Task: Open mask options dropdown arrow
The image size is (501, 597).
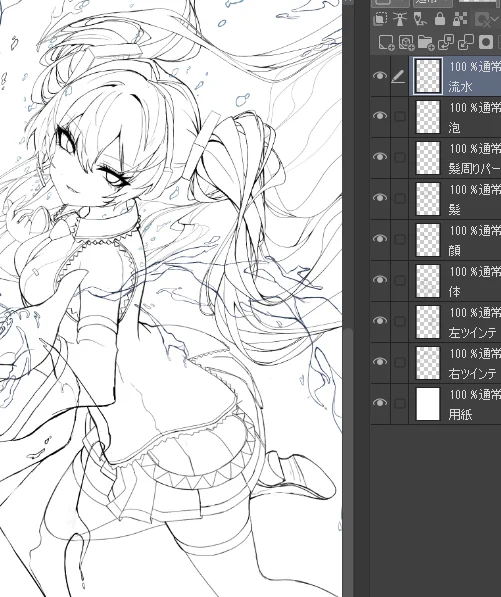Action: click(x=494, y=19)
